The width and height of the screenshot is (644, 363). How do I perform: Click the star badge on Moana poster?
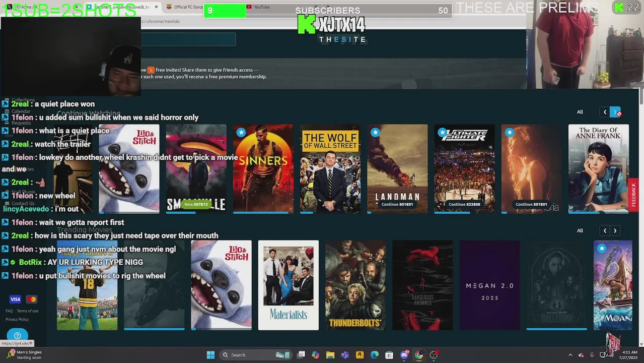(602, 249)
